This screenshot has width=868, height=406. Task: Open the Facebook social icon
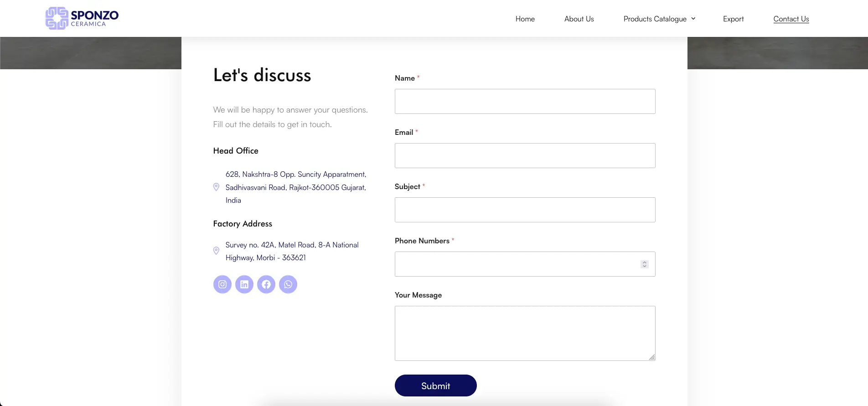pos(266,284)
